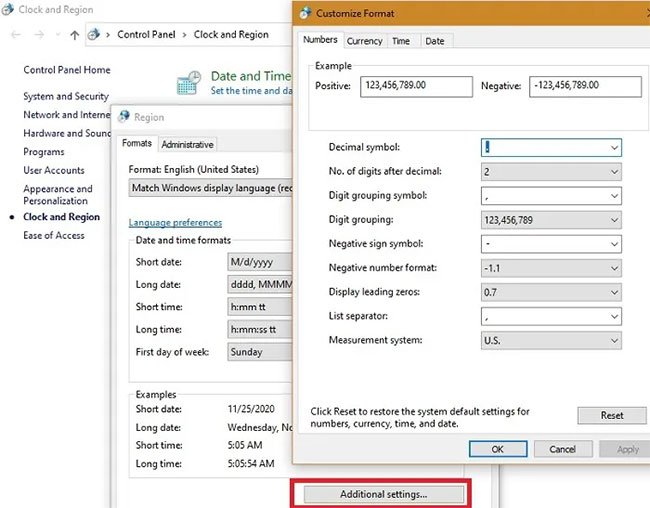The image size is (650, 508).
Task: Click the Date and Time calendar clock icon
Action: point(189,83)
